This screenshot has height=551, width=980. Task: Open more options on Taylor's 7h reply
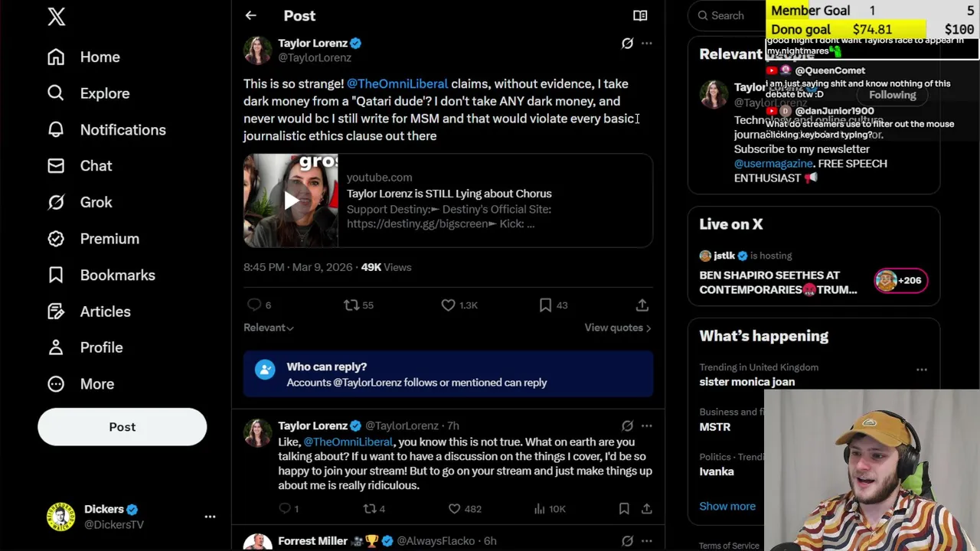click(647, 425)
